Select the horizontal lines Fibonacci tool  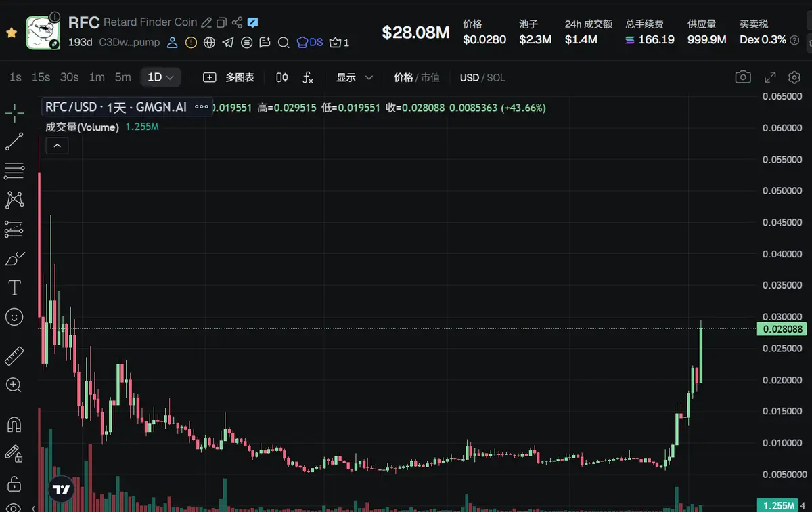[14, 171]
